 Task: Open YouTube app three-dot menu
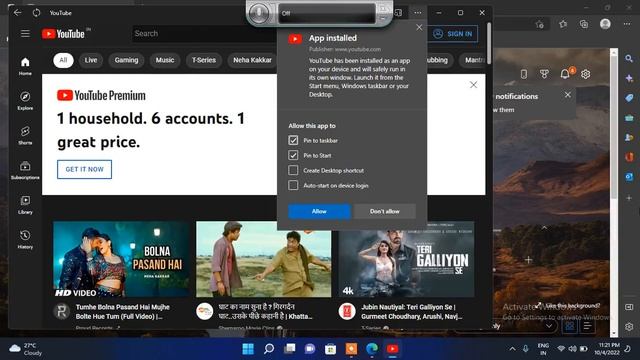click(x=418, y=13)
